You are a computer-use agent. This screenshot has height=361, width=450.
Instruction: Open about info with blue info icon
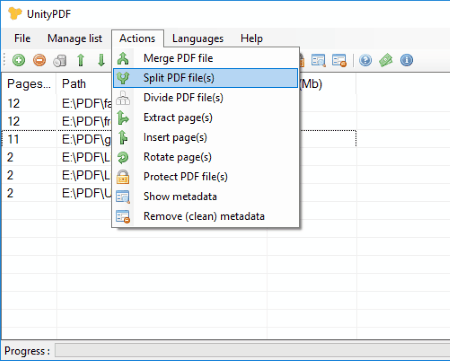(407, 60)
